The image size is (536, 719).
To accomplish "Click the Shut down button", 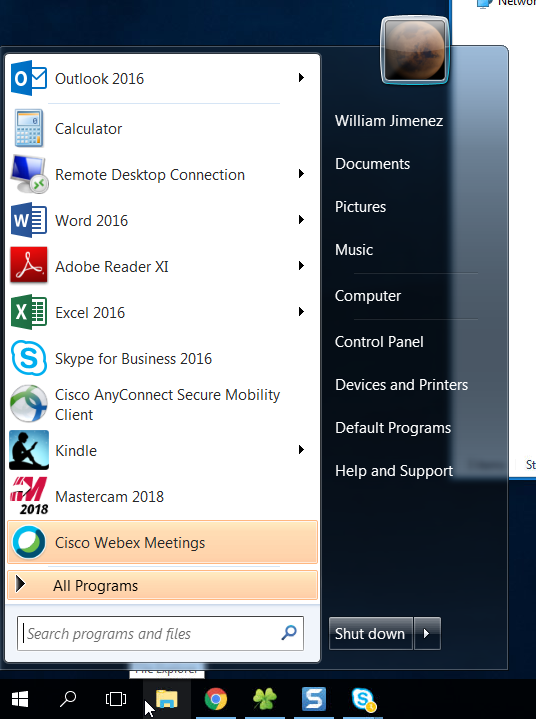I will tap(370, 633).
